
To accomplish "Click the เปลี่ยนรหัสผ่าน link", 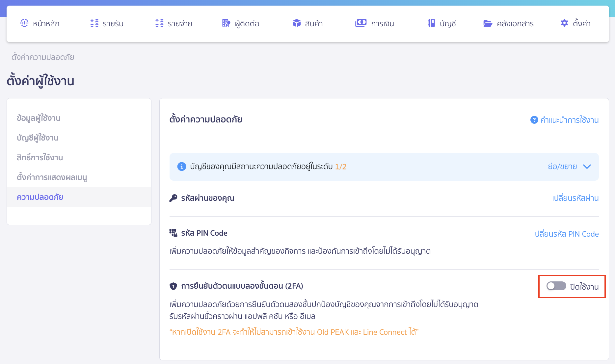I will (575, 198).
